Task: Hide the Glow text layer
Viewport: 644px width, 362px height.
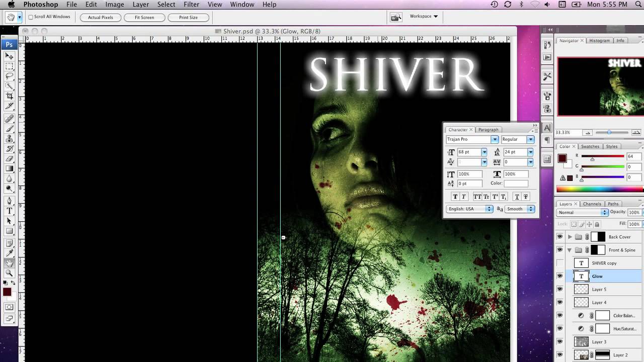Action: coord(559,276)
